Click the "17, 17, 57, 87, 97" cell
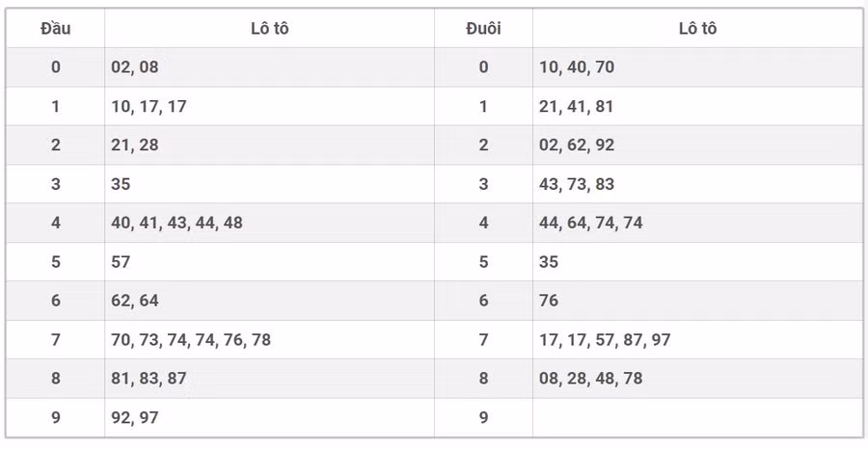This screenshot has width=868, height=449. 605,339
